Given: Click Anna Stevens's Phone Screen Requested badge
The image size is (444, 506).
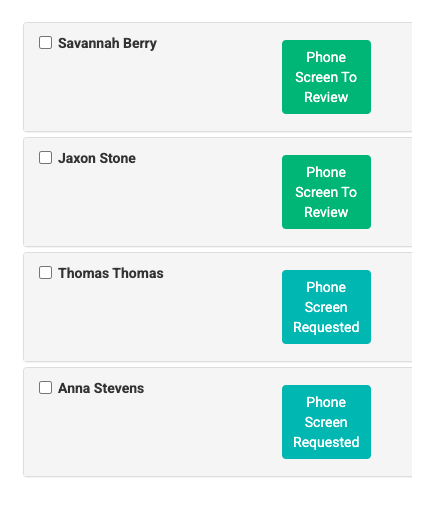Looking at the screenshot, I should tap(326, 422).
